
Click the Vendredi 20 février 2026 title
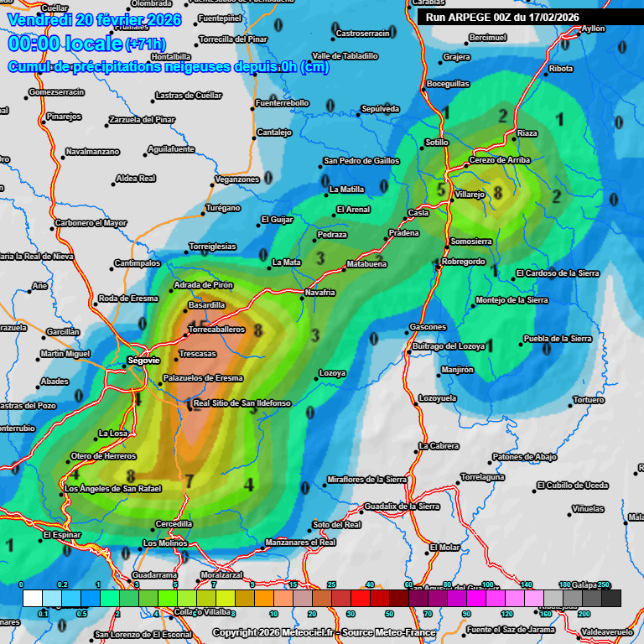pyautogui.click(x=88, y=18)
